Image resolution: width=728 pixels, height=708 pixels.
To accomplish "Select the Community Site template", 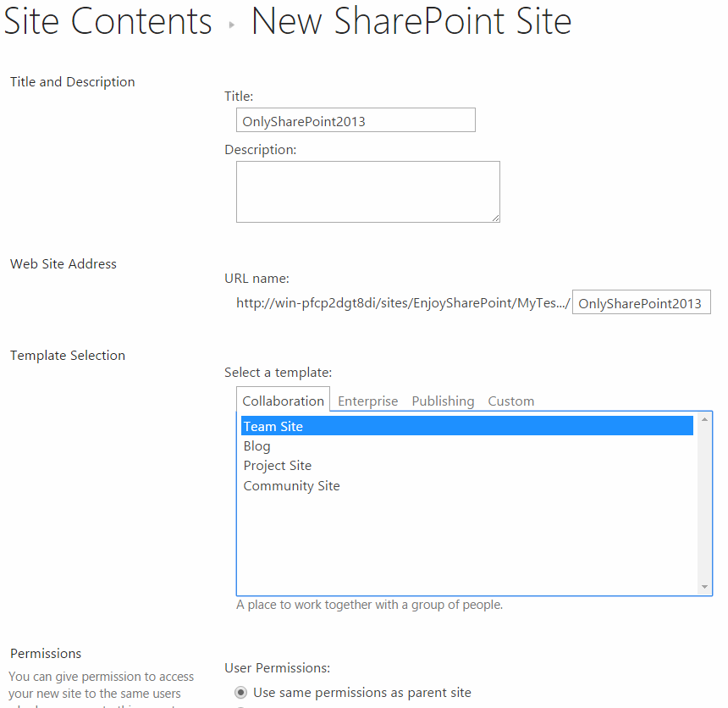I will coord(467,485).
